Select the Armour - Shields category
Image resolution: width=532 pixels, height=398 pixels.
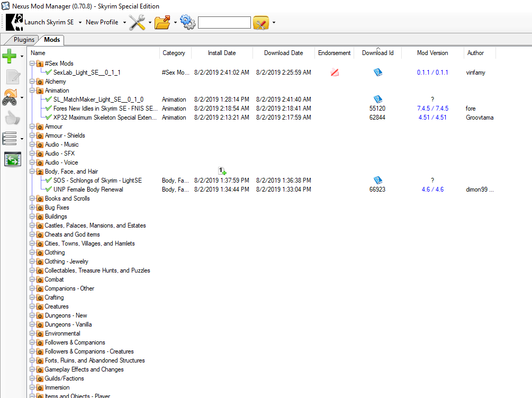[65, 135]
